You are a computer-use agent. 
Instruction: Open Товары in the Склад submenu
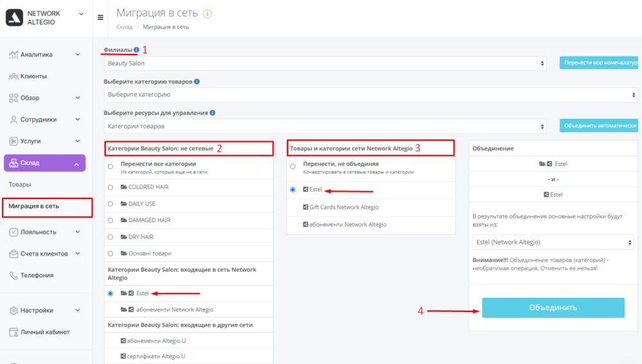(x=20, y=185)
